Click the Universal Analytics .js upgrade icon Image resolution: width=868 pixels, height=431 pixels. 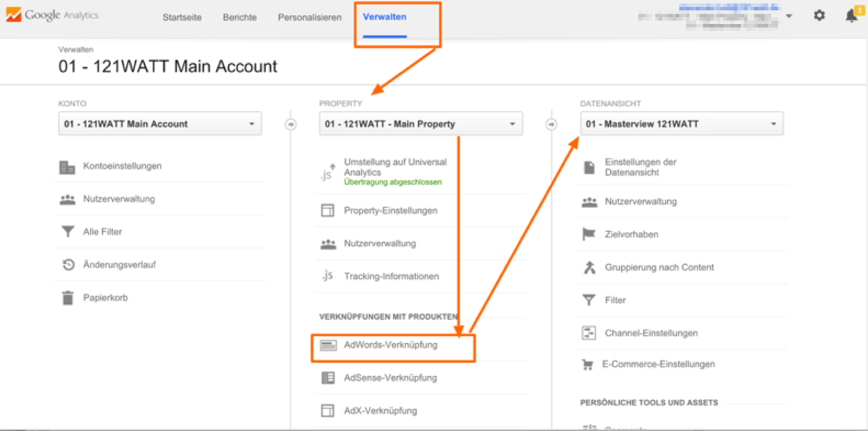pos(328,172)
